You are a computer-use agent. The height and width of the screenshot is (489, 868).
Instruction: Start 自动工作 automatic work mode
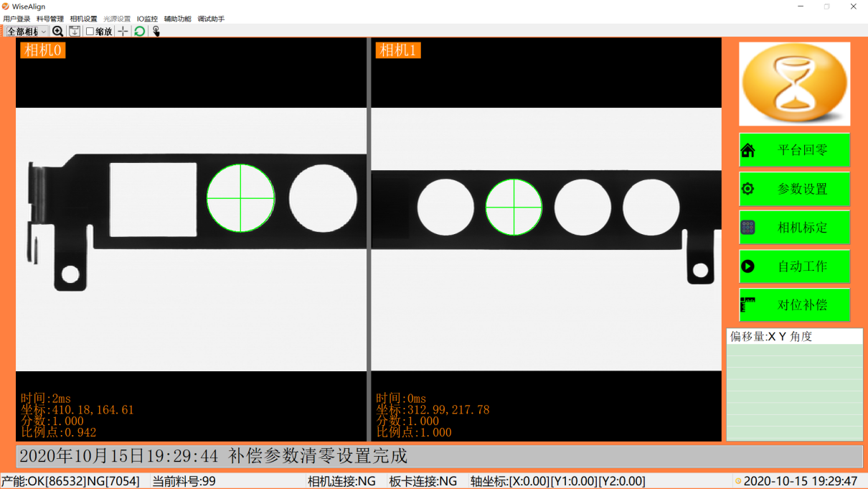coord(794,266)
